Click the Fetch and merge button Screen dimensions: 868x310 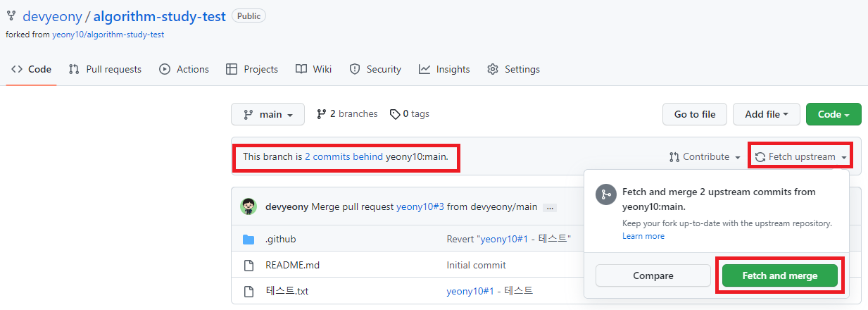780,275
